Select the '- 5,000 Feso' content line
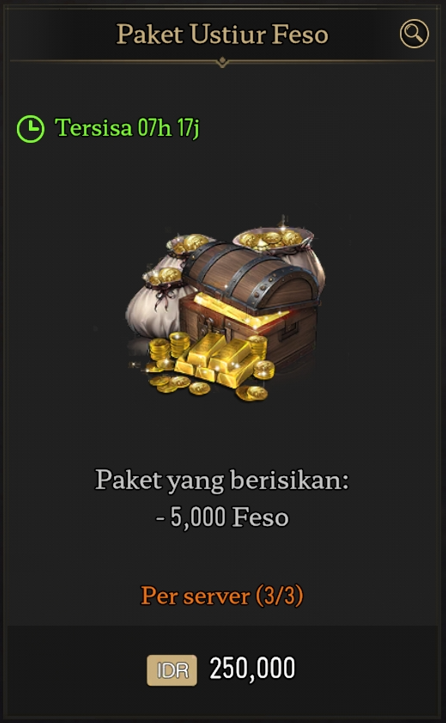The height and width of the screenshot is (723, 446). point(222,517)
